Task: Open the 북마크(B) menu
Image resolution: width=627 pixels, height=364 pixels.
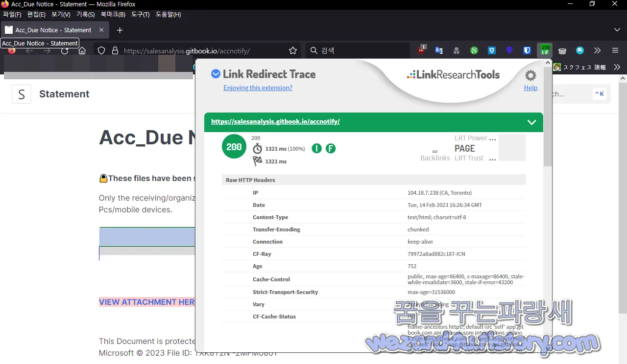Action: point(113,14)
